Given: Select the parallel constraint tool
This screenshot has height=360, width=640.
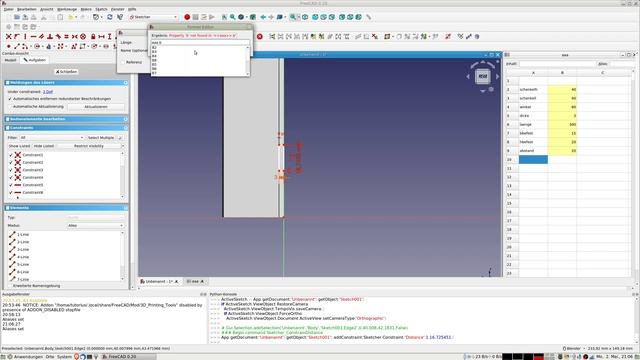Looking at the screenshot, I should coord(42,37).
